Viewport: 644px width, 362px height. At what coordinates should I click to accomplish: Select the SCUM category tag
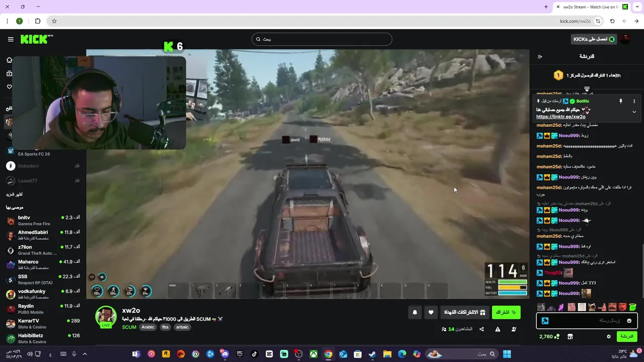129,327
